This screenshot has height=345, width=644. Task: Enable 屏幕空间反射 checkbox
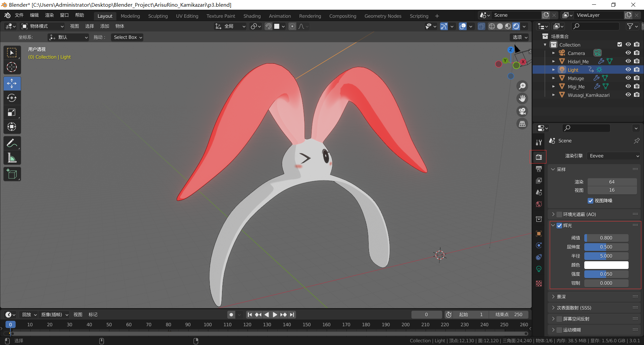tap(559, 319)
